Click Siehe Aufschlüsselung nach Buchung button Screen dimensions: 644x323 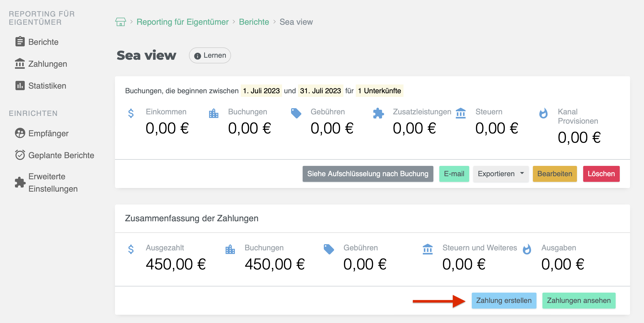coord(368,174)
